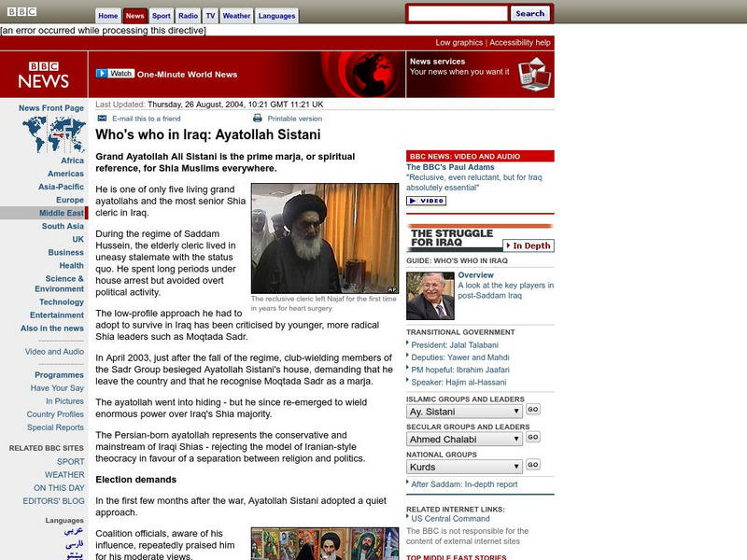This screenshot has width=747, height=560.
Task: Go to Africa section
Action: pos(72,161)
